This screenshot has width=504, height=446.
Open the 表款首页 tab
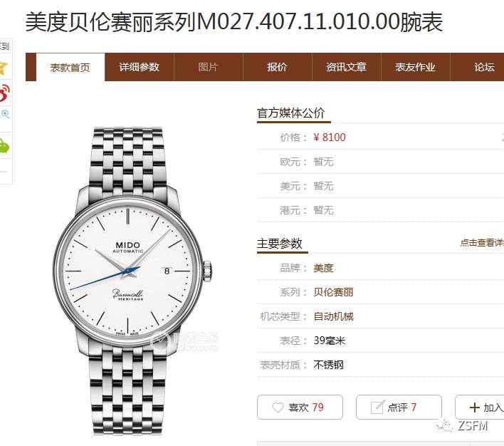point(70,67)
